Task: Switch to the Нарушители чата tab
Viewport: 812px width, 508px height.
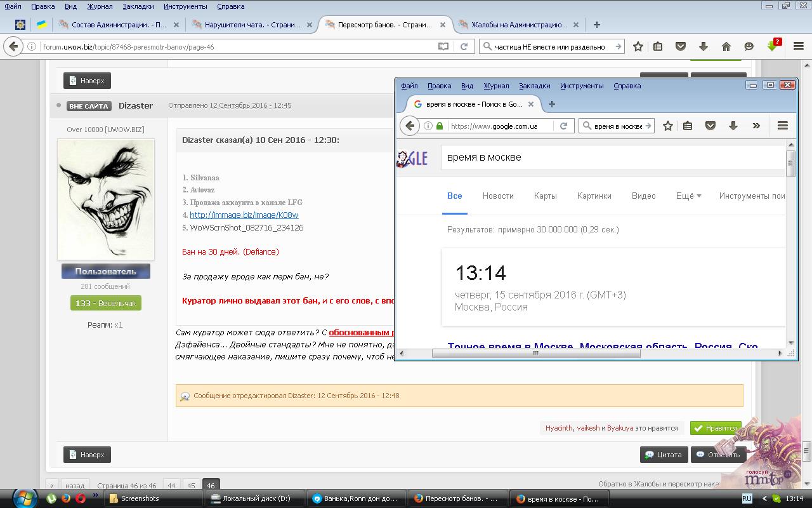Action: click(x=252, y=25)
